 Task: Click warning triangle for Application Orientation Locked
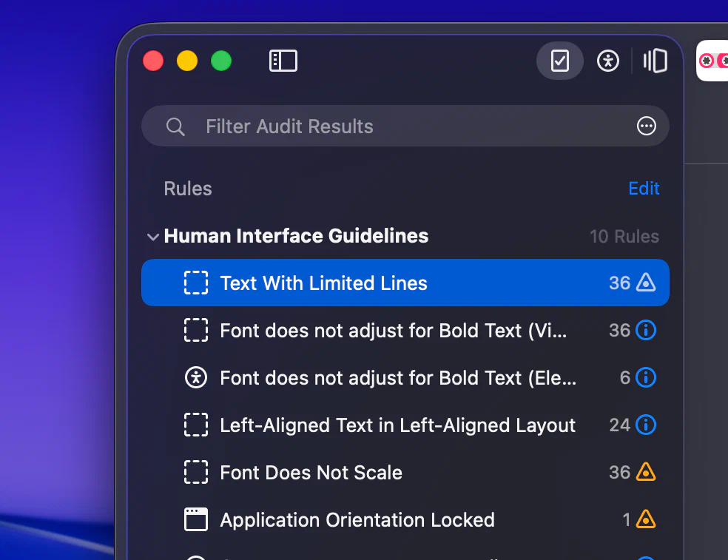(646, 519)
